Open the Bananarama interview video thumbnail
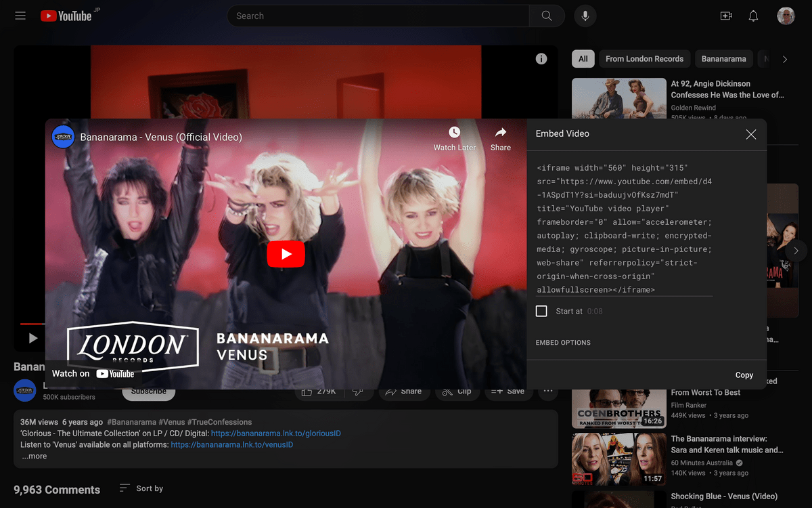The height and width of the screenshot is (508, 812). tap(618, 460)
